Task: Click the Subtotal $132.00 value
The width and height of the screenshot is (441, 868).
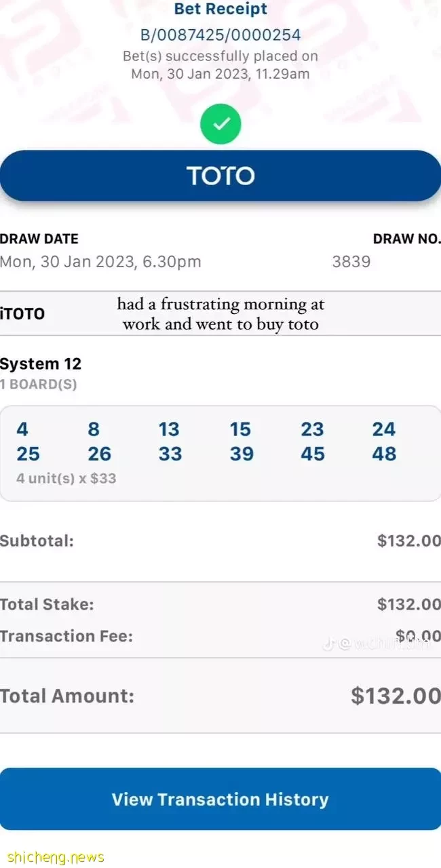Action: coord(409,540)
